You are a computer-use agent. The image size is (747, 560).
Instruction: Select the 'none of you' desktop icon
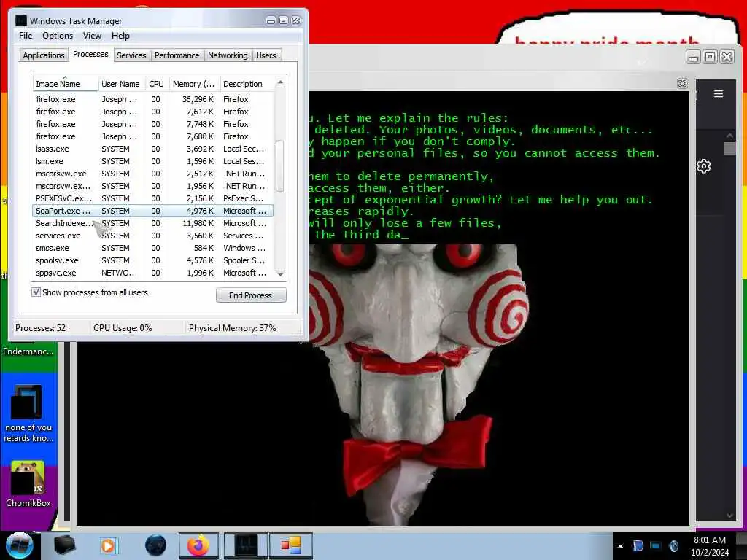click(28, 413)
